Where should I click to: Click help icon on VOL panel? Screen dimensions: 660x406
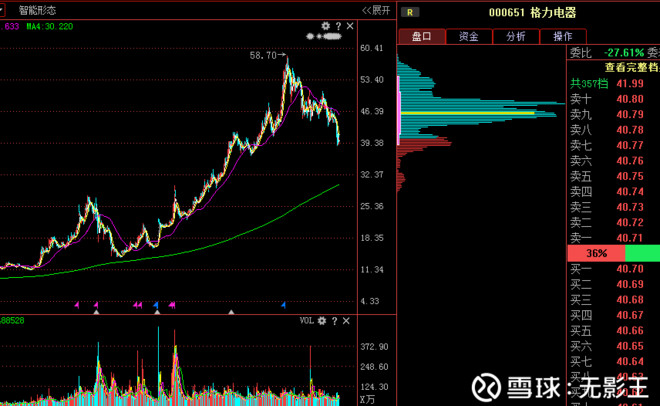point(335,321)
